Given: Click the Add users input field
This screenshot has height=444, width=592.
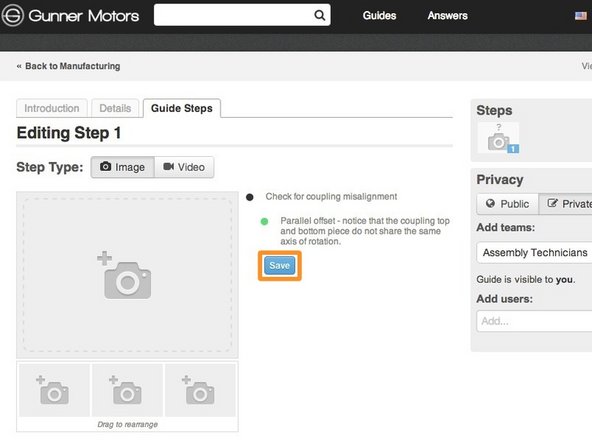Looking at the screenshot, I should pos(534,321).
